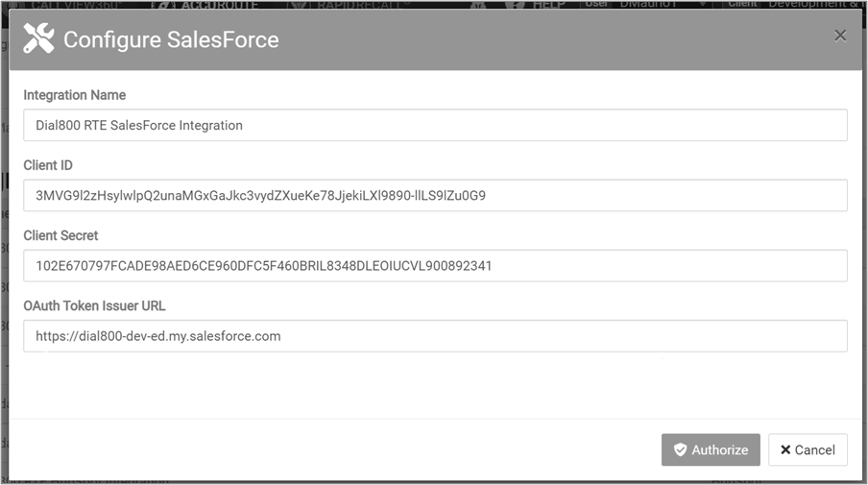Open the AccuRoute menu in top bar
Viewport: 868px width, 485px height.
219,5
